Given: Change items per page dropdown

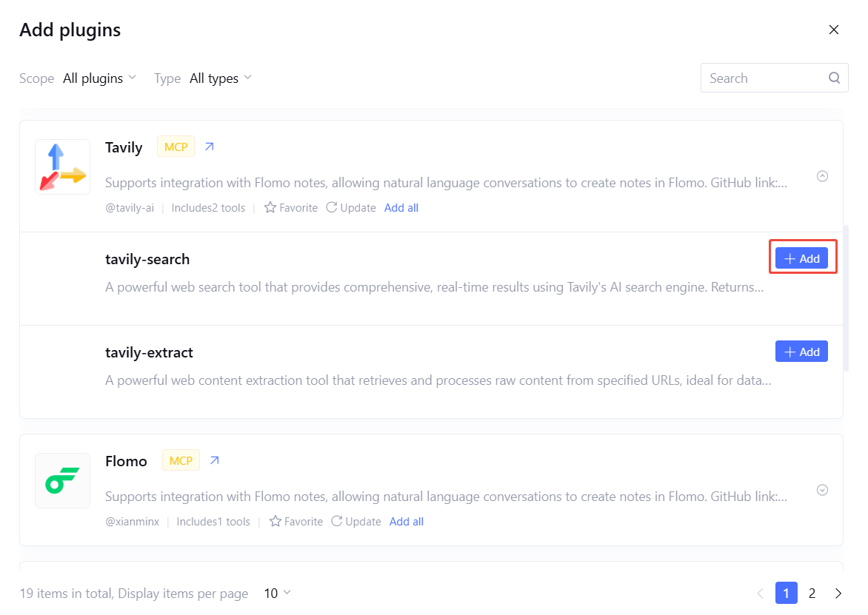Looking at the screenshot, I should 278,593.
